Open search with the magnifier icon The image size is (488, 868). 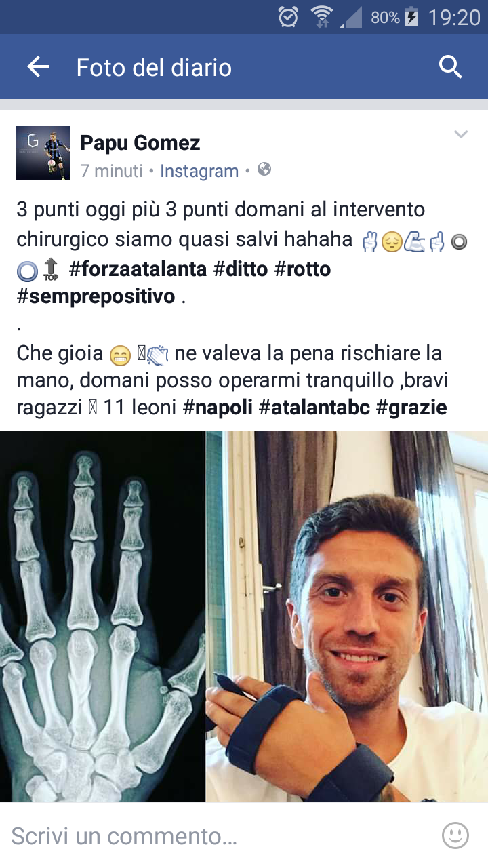(x=451, y=67)
